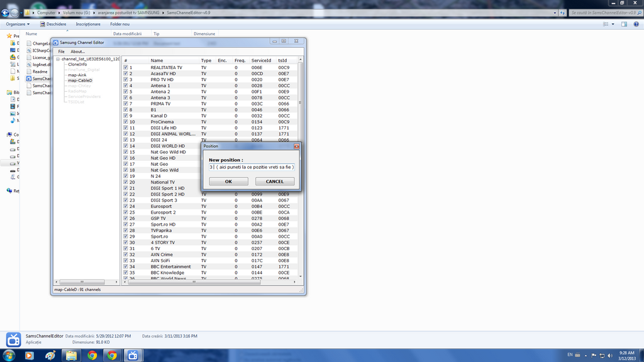This screenshot has width=644, height=362.
Task: Click Inscripționare in Explorer toolbar
Action: click(88, 25)
